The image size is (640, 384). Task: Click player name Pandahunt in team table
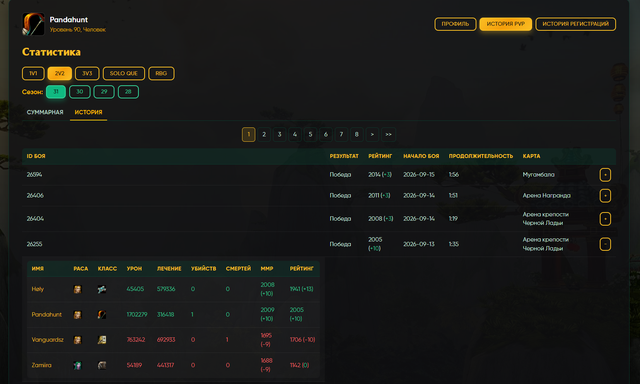tap(47, 314)
